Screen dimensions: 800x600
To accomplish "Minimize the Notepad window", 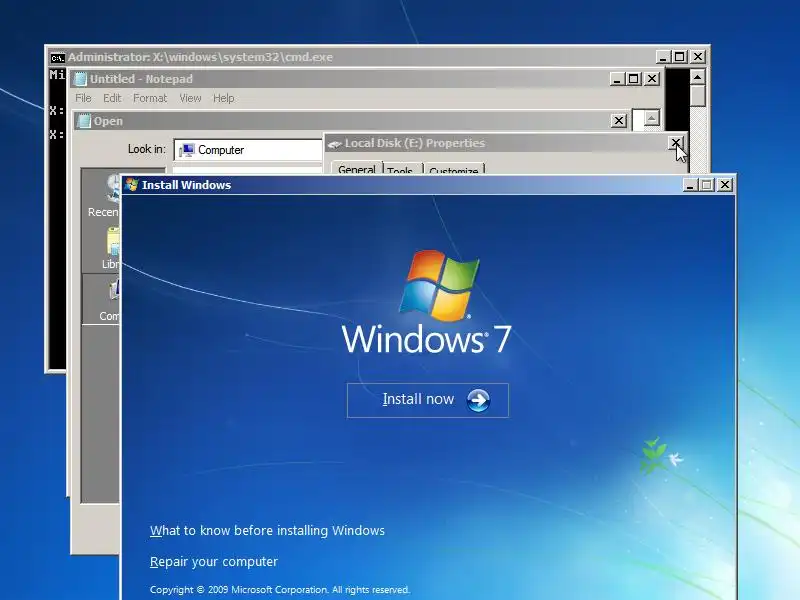I will pos(617,79).
